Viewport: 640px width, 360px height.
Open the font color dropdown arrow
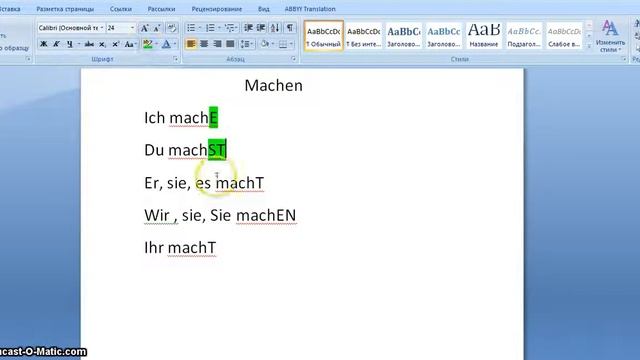coord(175,44)
